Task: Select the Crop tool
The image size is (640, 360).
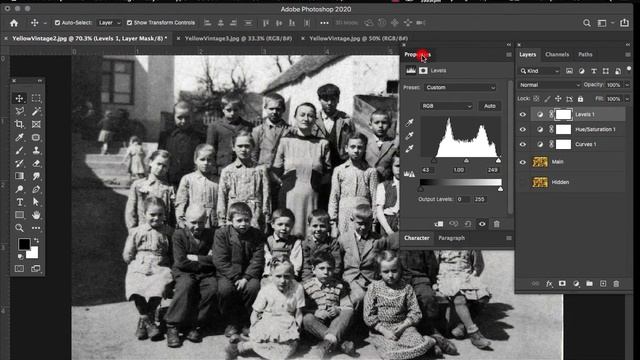Action: (19, 124)
